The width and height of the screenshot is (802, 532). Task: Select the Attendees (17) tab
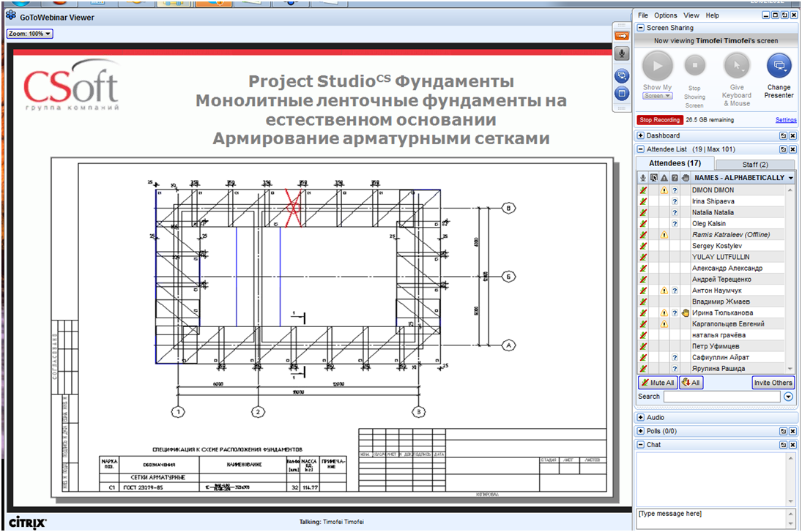[675, 163]
